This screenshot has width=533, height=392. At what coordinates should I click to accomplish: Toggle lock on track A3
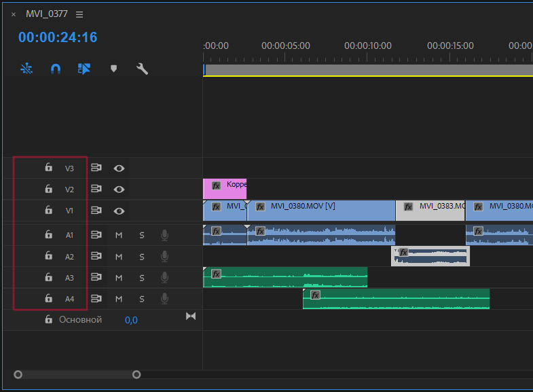[x=49, y=277]
